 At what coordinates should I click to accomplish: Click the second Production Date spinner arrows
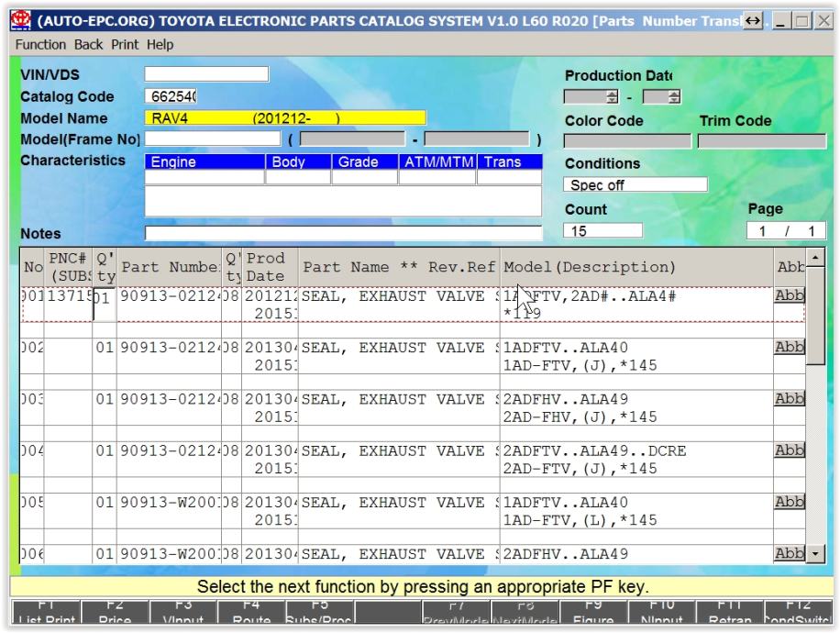click(x=674, y=96)
